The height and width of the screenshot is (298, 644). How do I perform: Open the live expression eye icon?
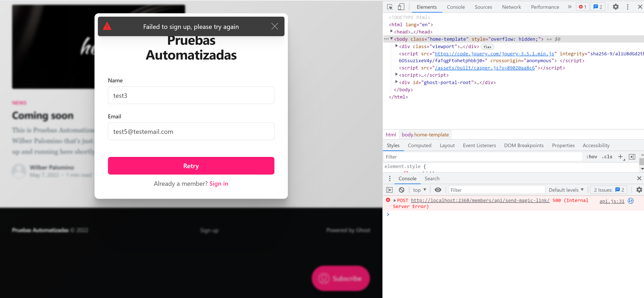click(438, 190)
